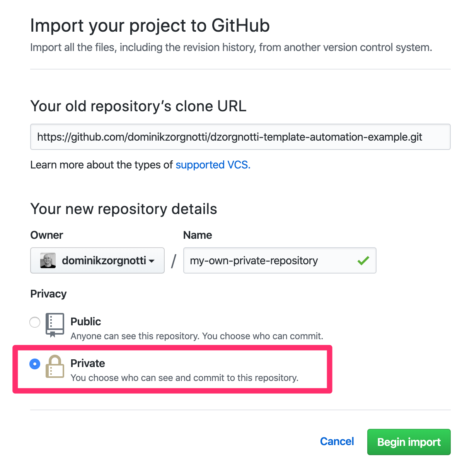The height and width of the screenshot is (476, 467).
Task: Click the Privacy section label
Action: pyautogui.click(x=48, y=294)
